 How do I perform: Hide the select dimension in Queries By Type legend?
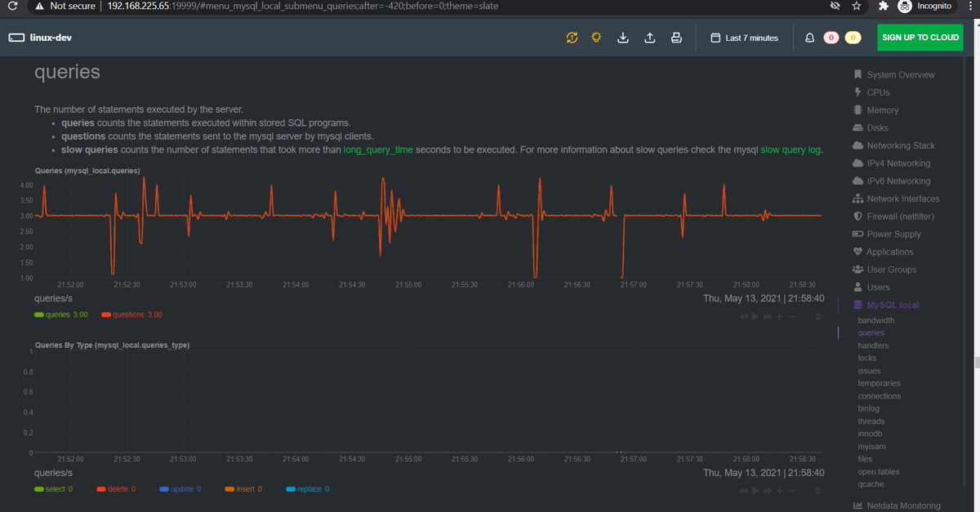pos(55,488)
